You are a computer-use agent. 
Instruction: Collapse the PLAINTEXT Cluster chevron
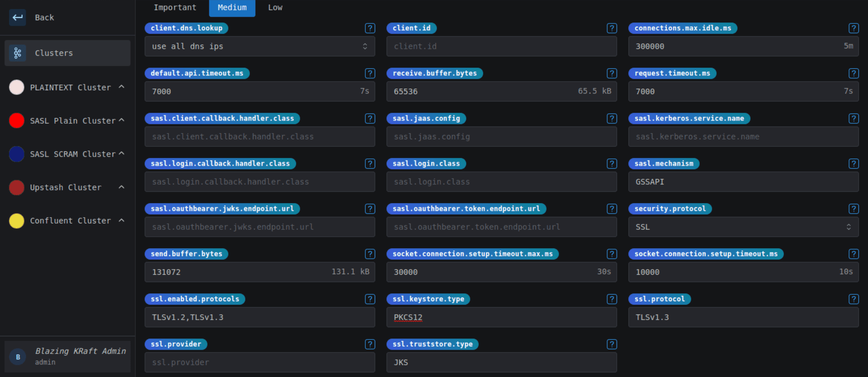pos(121,87)
